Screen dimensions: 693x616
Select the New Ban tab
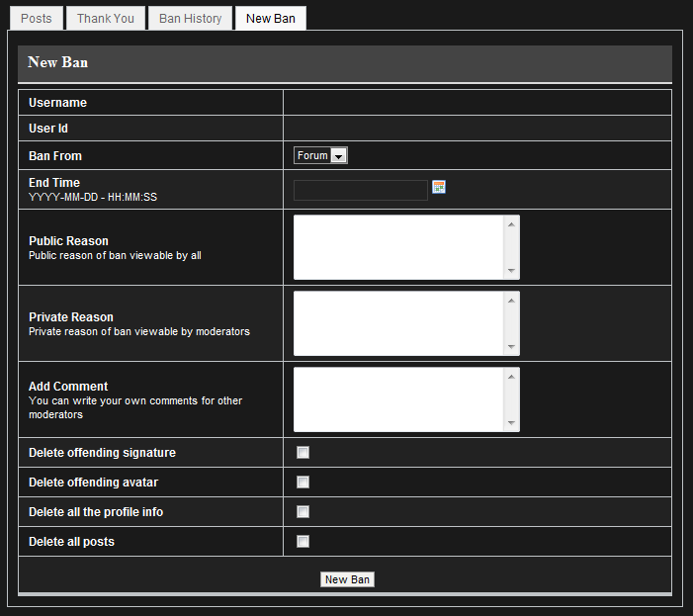[x=271, y=19]
